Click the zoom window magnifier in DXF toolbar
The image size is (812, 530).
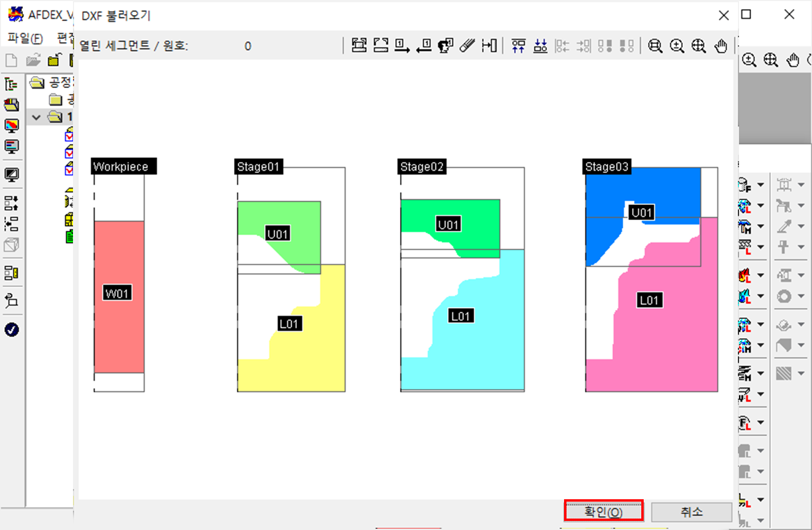(x=655, y=46)
